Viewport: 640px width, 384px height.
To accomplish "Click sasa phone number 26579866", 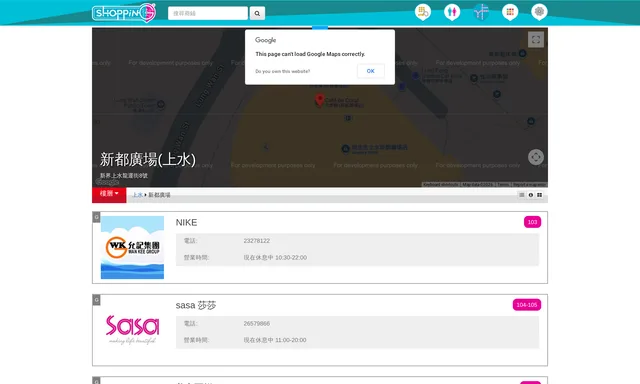I will [257, 324].
